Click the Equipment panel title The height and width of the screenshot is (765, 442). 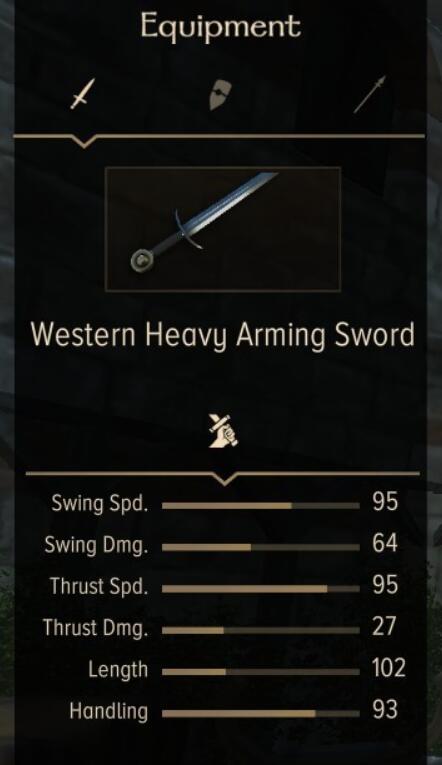pos(221,26)
